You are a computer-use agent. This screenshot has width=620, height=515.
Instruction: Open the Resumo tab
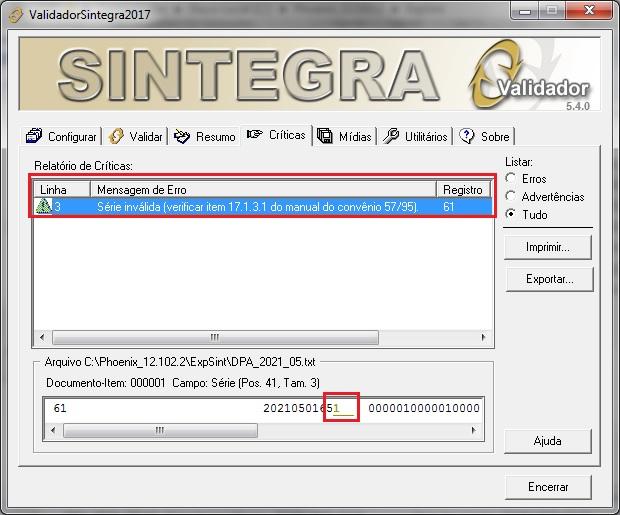coord(205,136)
